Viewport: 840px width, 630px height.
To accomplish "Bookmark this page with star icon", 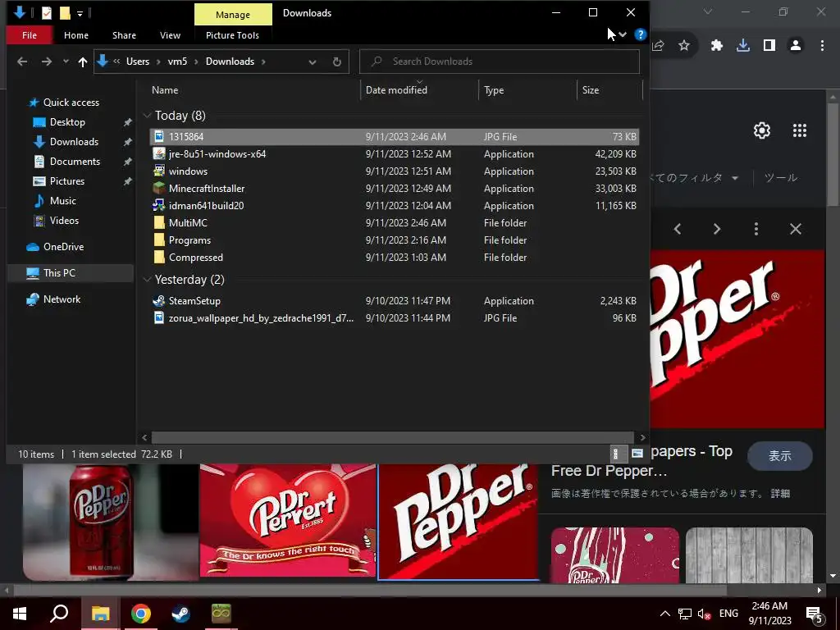I will (684, 46).
